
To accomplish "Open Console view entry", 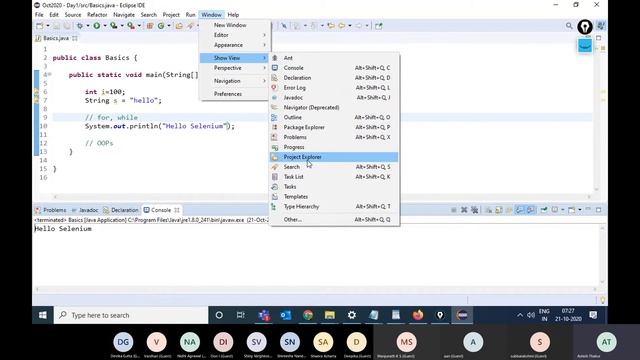I will click(334, 68).
